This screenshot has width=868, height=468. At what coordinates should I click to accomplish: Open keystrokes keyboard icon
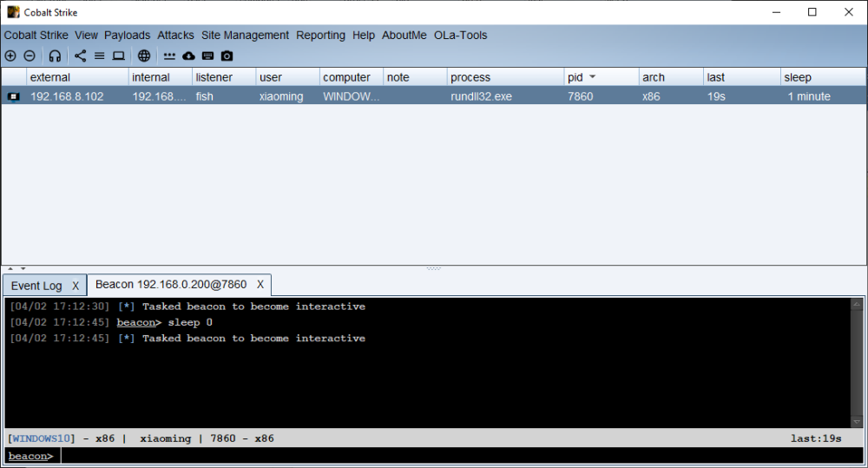coord(208,56)
